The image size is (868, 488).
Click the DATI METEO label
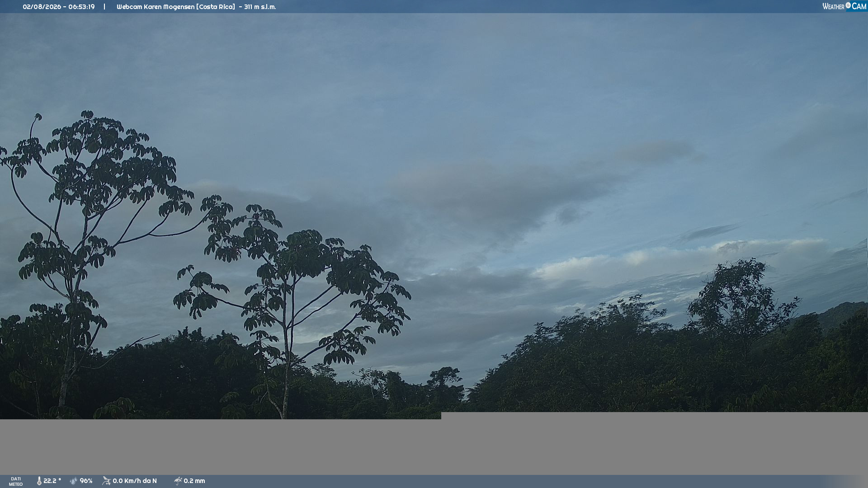pos(16,482)
